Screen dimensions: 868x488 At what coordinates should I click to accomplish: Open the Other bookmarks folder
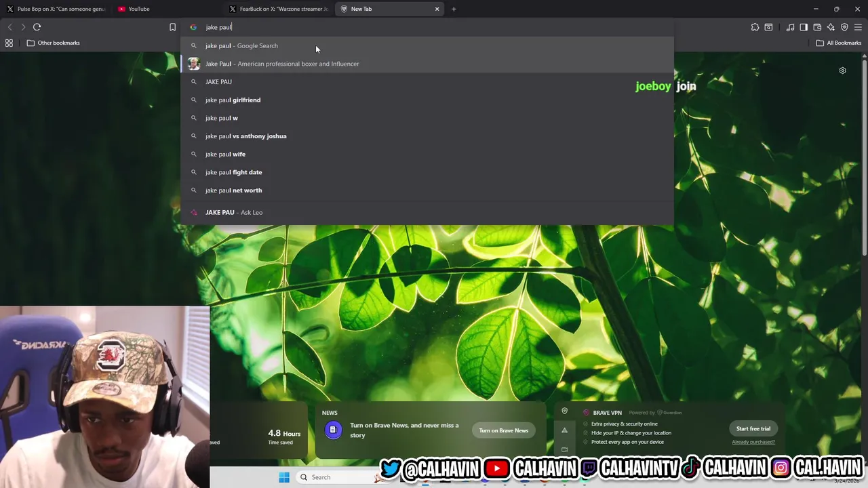tap(53, 43)
